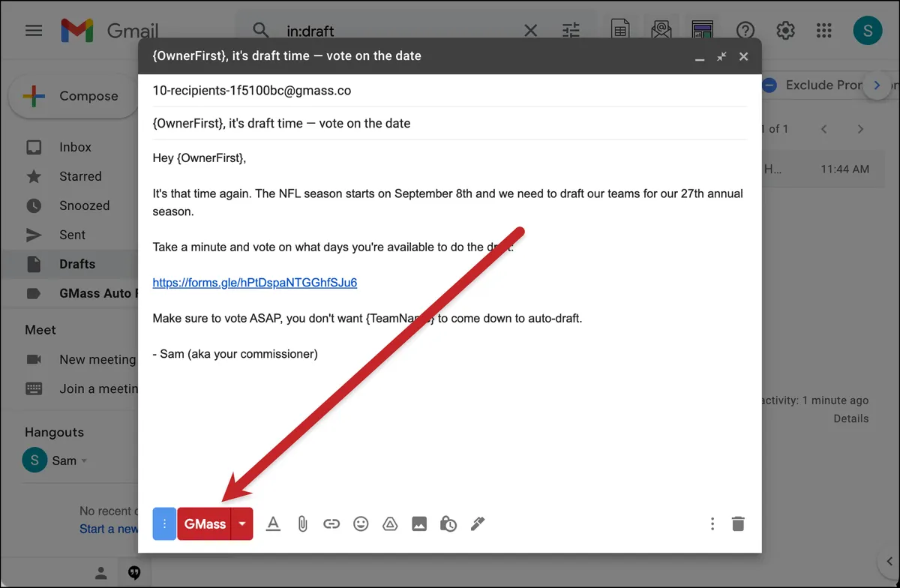Viewport: 900px width, 588px height.
Task: Open more options three-dot menu in compose
Action: [712, 524]
